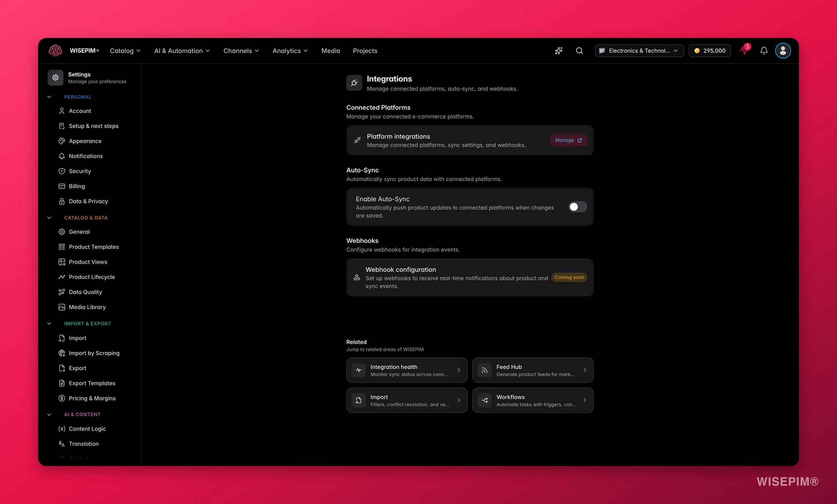Click the Platform integrations plug icon
Image resolution: width=837 pixels, height=504 pixels.
pyautogui.click(x=357, y=140)
